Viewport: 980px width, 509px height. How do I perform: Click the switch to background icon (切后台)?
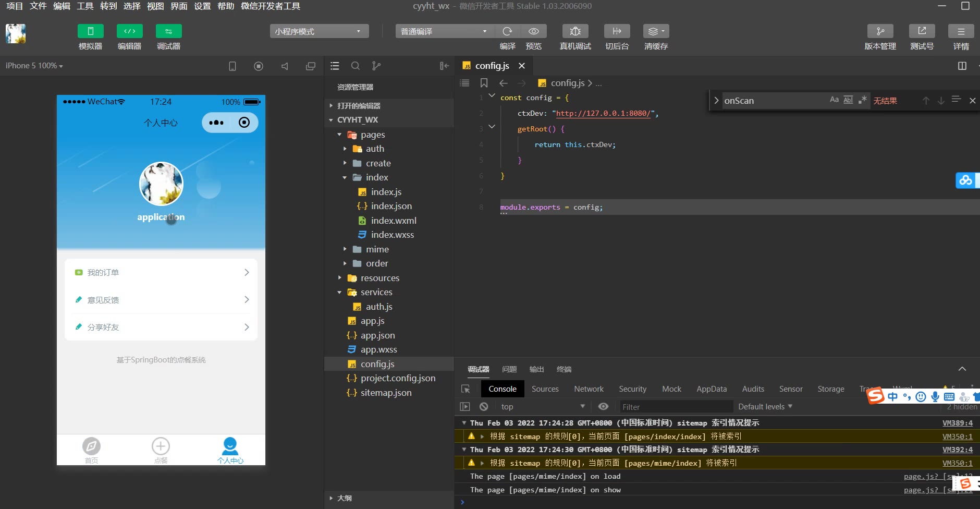coord(617,31)
